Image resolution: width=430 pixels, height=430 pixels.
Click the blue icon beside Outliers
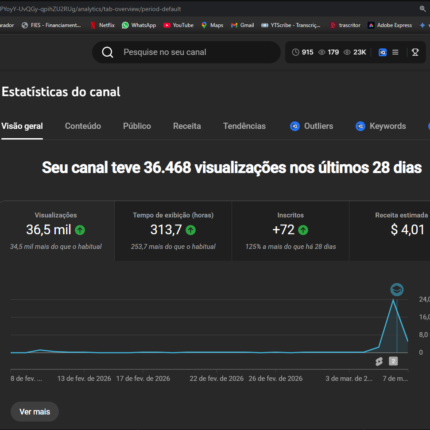(x=295, y=126)
